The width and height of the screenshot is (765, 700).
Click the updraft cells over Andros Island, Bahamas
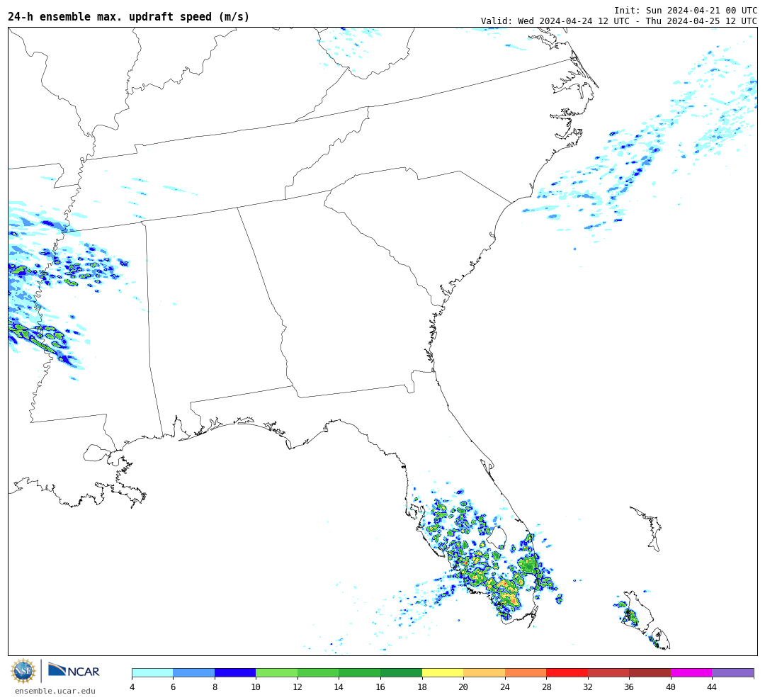click(630, 616)
